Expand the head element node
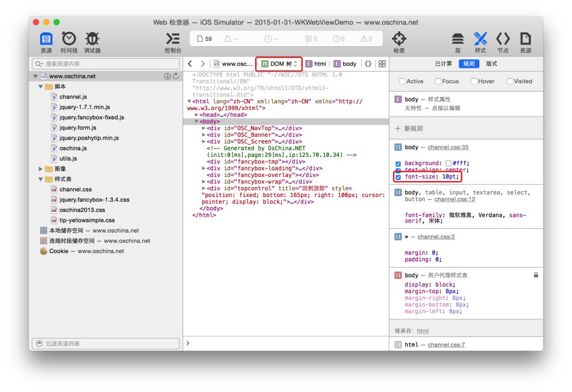The image size is (572, 392). point(196,114)
